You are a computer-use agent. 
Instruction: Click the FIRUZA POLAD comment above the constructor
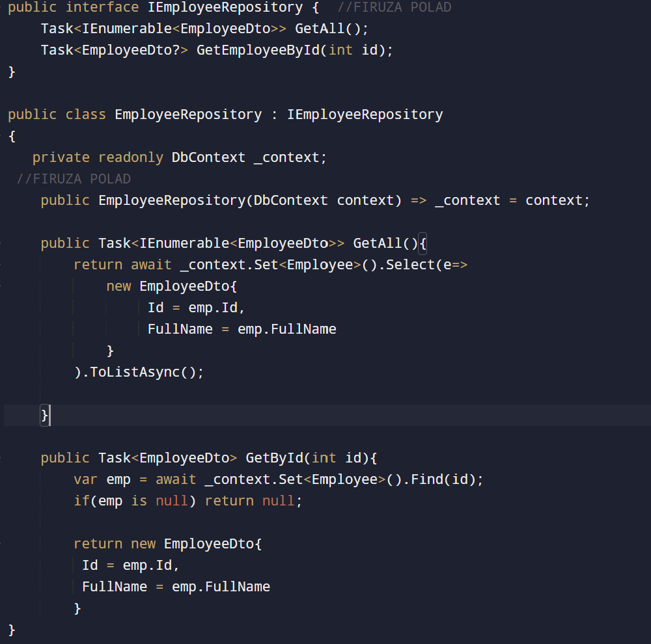(x=74, y=179)
